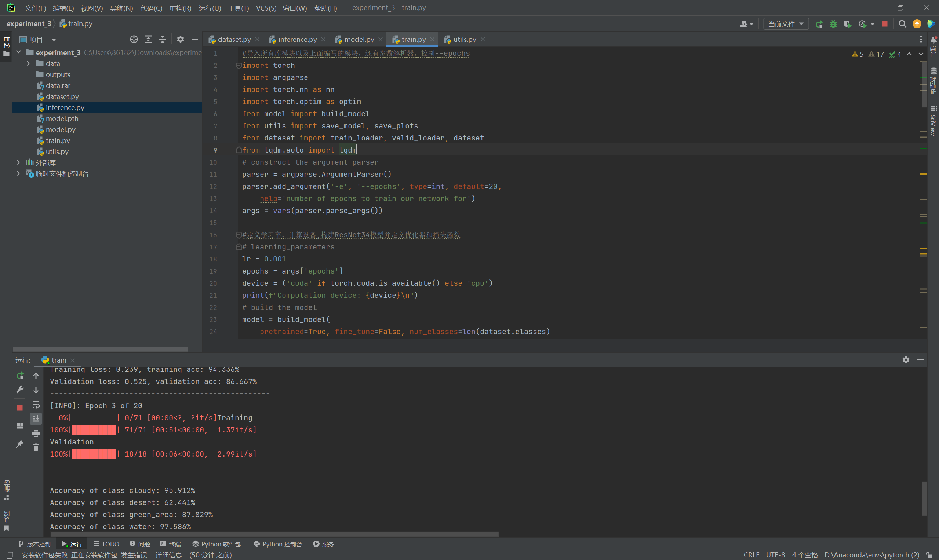
Task: Click the print icon in run panel
Action: click(36, 433)
